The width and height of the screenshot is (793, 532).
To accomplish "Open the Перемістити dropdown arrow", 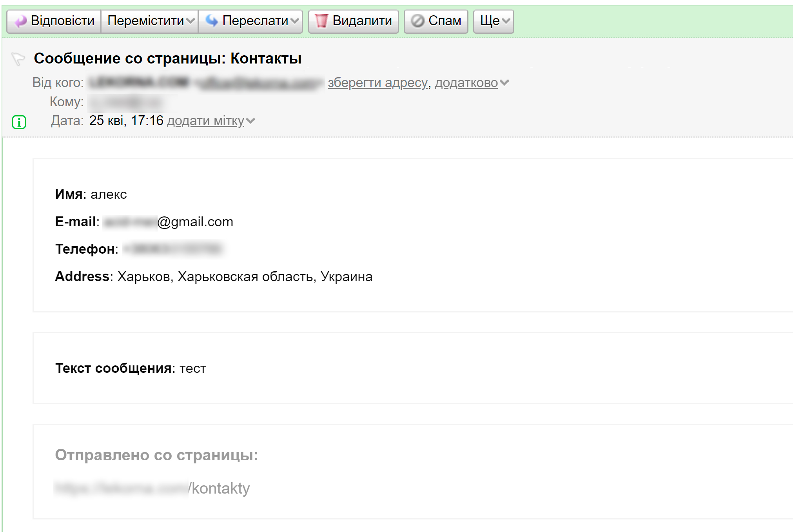I will click(x=191, y=21).
